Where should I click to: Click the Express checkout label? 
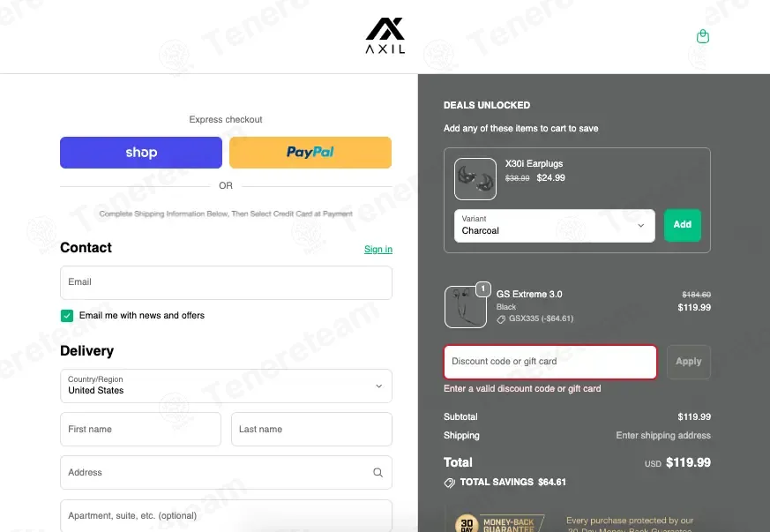226,119
